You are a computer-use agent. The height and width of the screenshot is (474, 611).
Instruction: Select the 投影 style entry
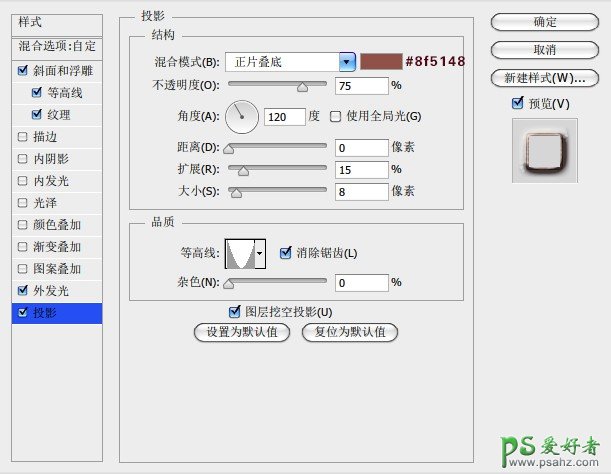coord(58,313)
